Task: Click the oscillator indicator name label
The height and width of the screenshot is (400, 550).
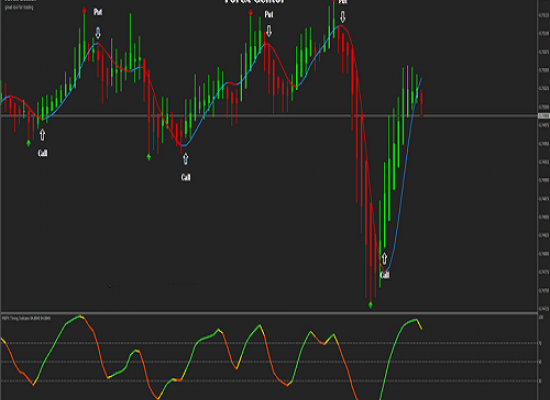Action: point(27,318)
